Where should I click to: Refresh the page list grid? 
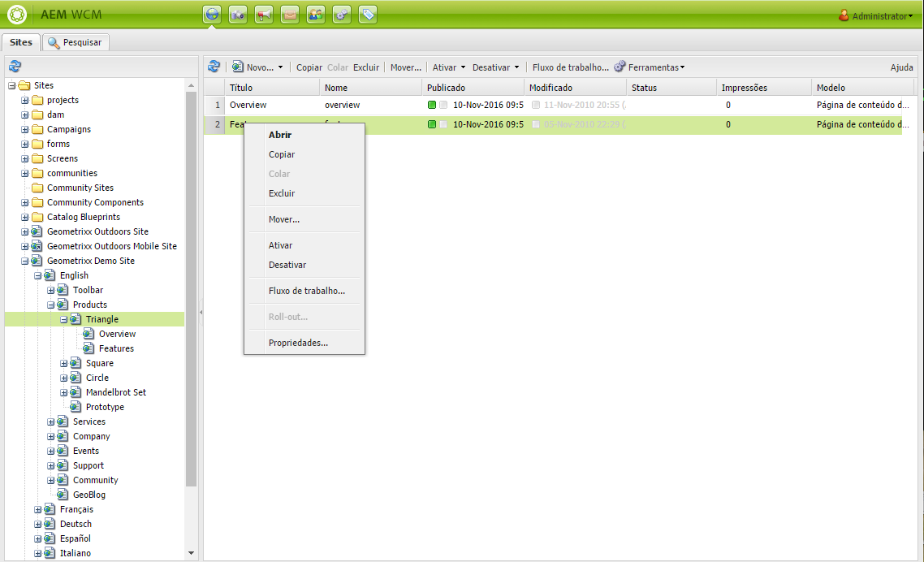[214, 67]
